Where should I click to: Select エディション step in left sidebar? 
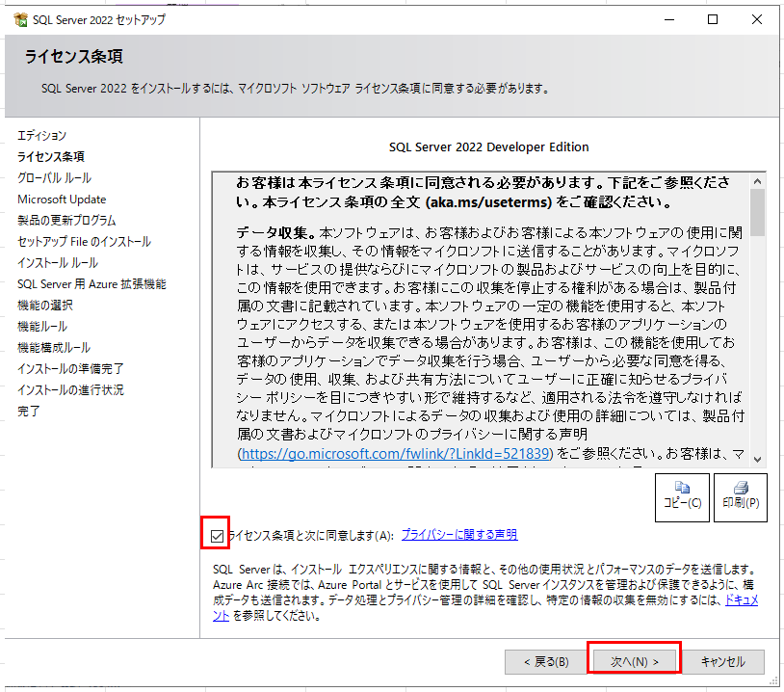tap(41, 135)
